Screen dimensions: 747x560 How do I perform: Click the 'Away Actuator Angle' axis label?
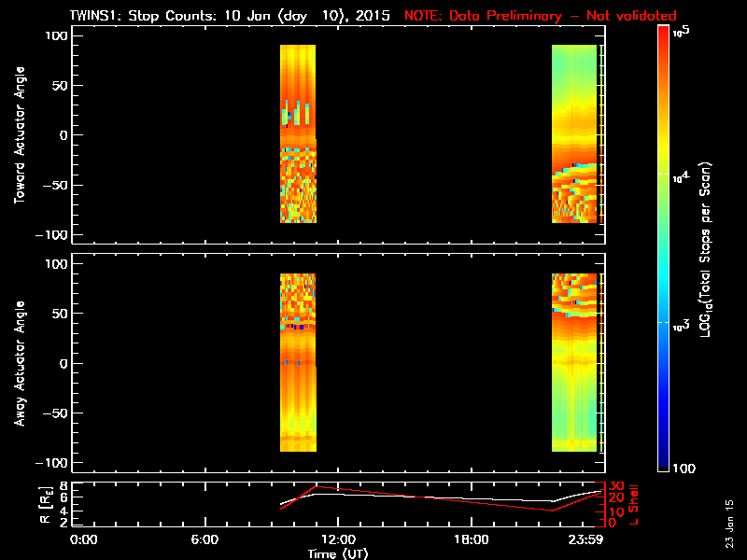[20, 363]
